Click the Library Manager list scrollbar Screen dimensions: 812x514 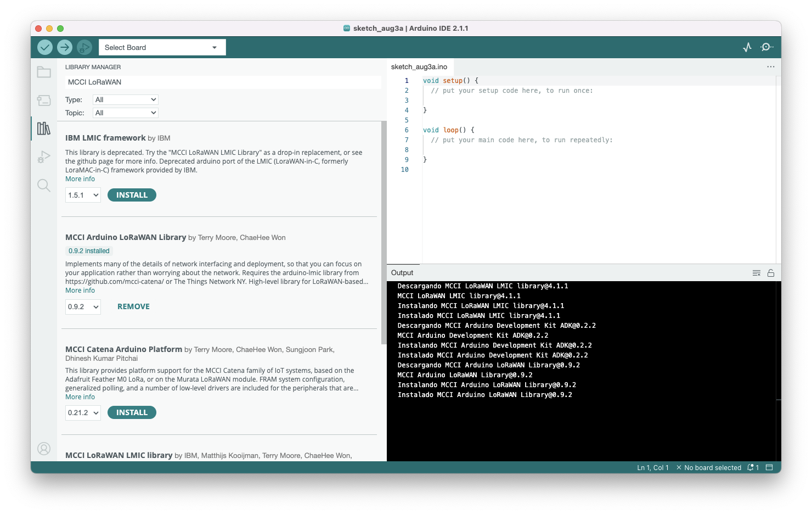click(x=384, y=233)
